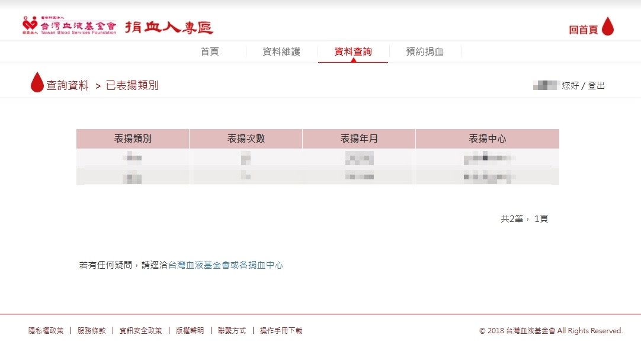This screenshot has height=364, width=641.
Task: Click the blood drop icon before 查詢資料
Action: [37, 83]
